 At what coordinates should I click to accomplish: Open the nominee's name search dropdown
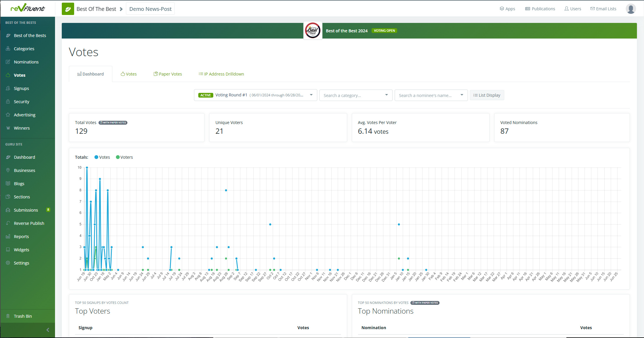click(x=431, y=95)
